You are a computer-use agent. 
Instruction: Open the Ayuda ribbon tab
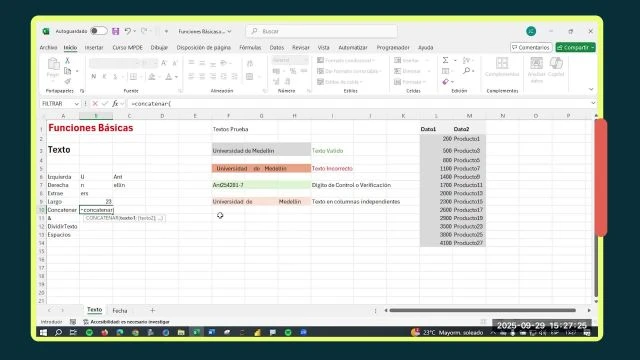[425, 48]
